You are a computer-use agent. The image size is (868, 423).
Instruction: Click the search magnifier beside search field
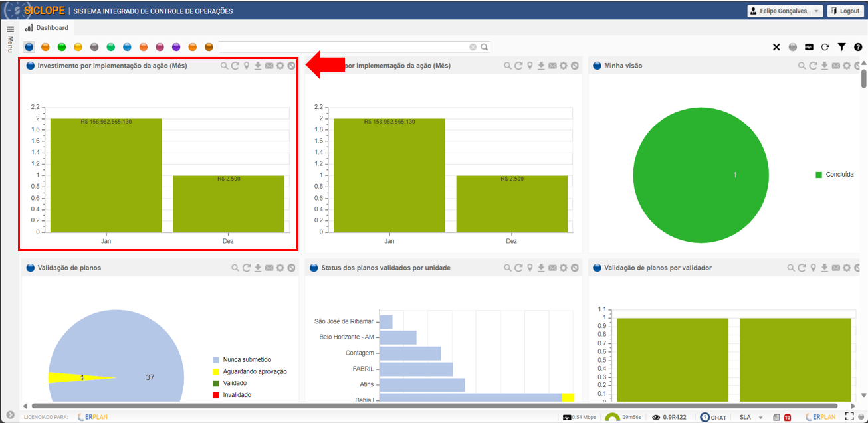[485, 47]
